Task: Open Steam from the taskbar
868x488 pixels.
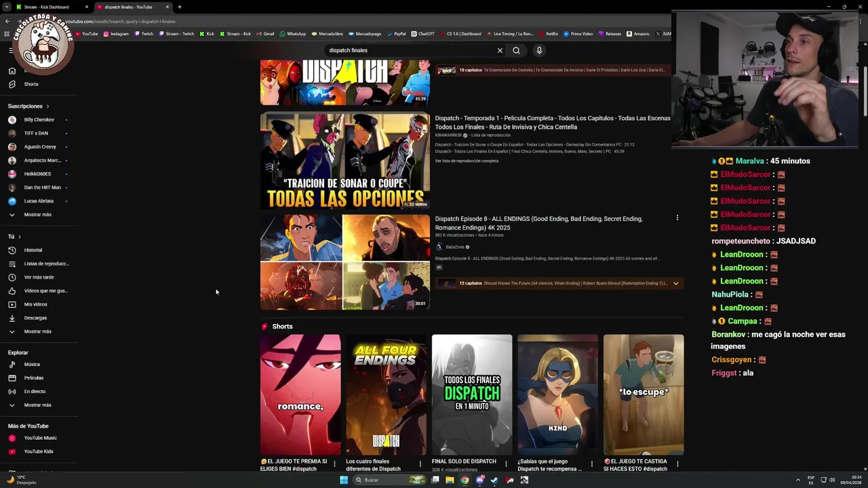Action: [494, 480]
